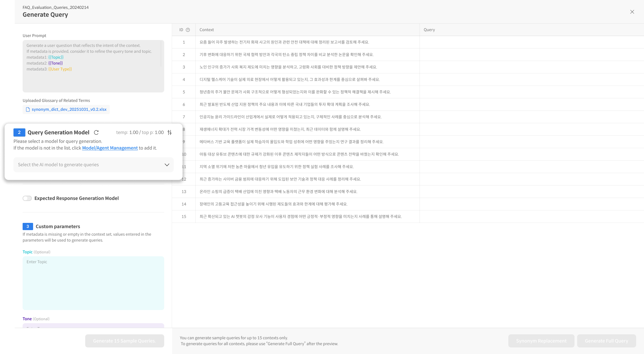This screenshot has width=644, height=354.
Task: Click the ID column help icon
Action: point(188,30)
